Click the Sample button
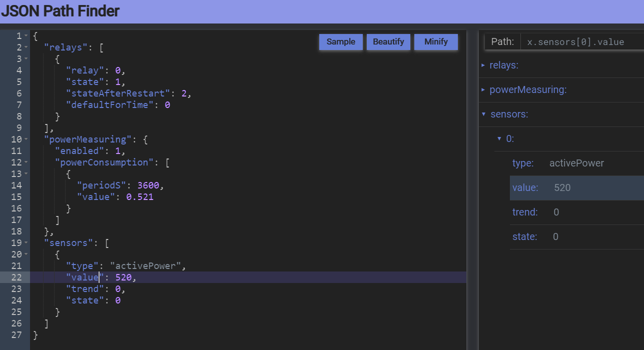The image size is (644, 350). (x=341, y=42)
